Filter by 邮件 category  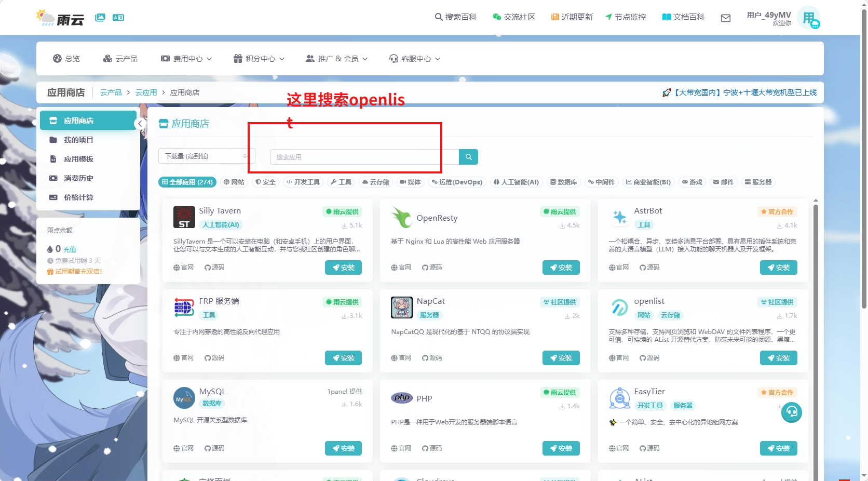[724, 182]
